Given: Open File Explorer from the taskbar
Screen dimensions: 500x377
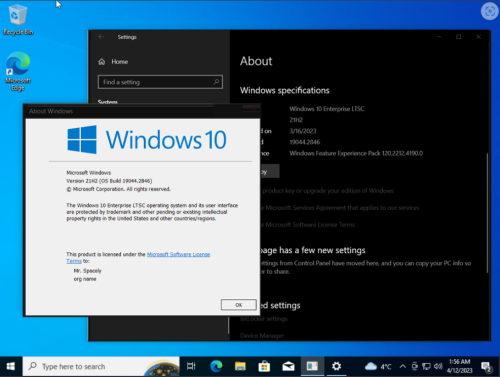Looking at the screenshot, I should pyautogui.click(x=240, y=366).
